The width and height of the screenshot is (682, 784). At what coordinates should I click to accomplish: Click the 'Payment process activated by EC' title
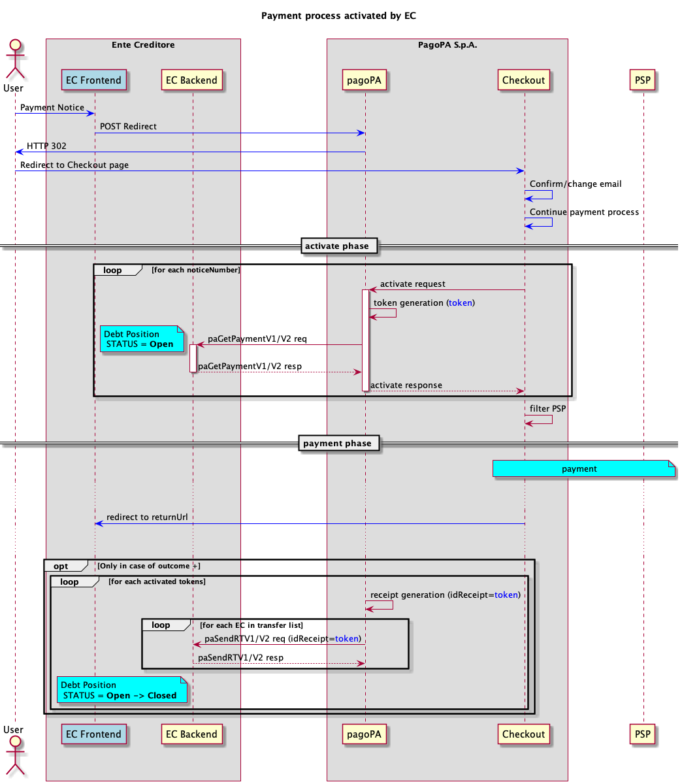pyautogui.click(x=338, y=16)
